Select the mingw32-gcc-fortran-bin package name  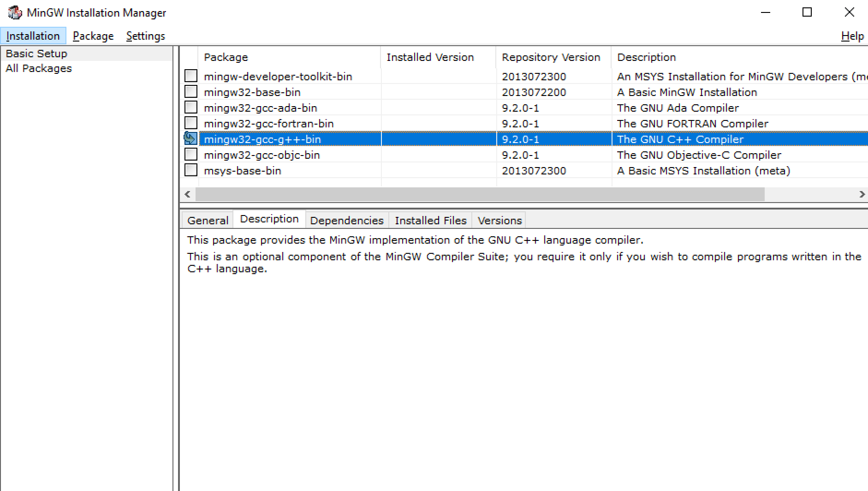coord(269,124)
